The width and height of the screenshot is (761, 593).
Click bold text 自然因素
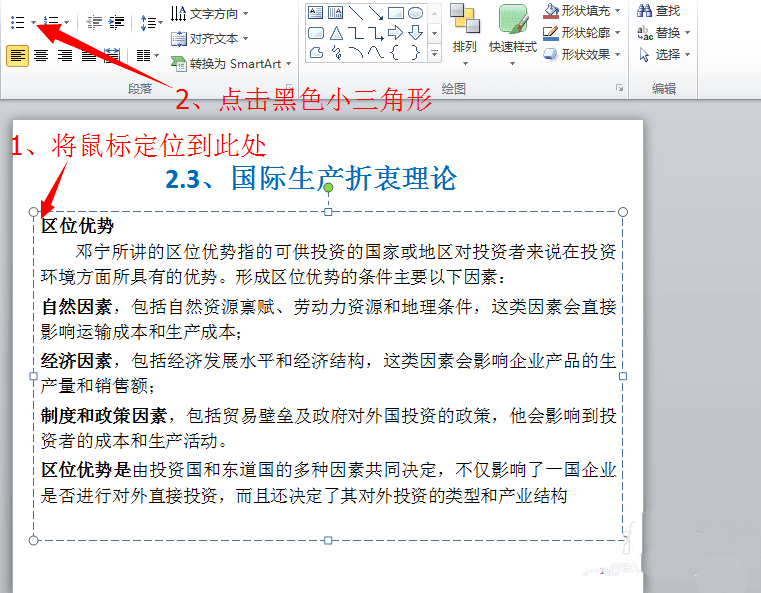point(77,307)
